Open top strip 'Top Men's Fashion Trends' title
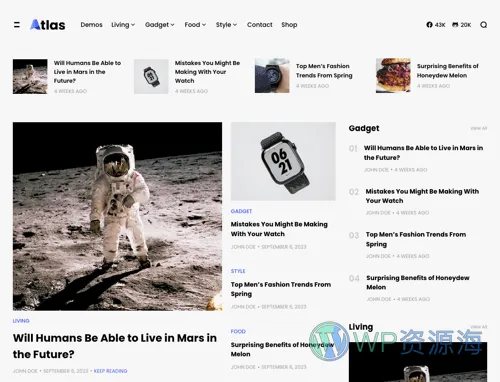Viewport: 500px width, 382px height. [324, 71]
